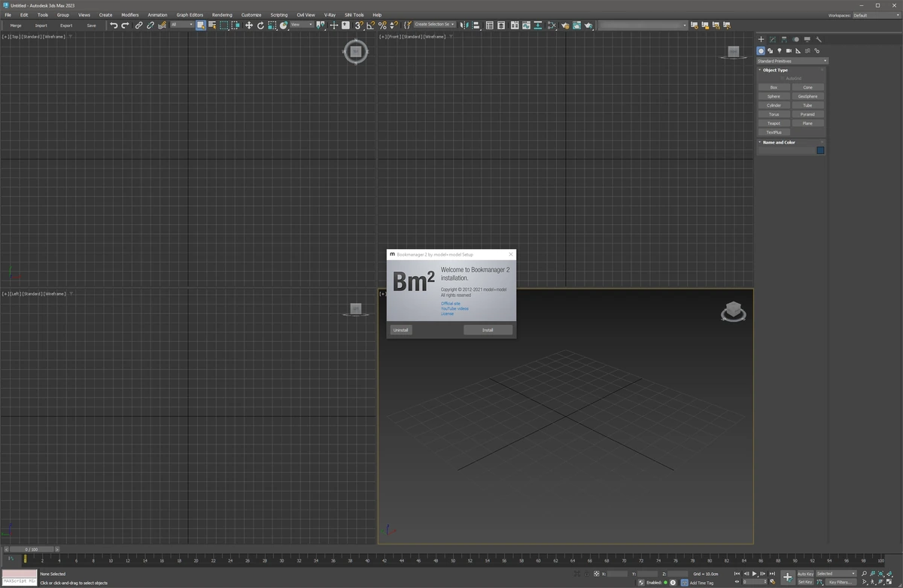This screenshot has height=588, width=903.
Task: Click the time slider 0 / 100 handle
Action: [x=31, y=550]
